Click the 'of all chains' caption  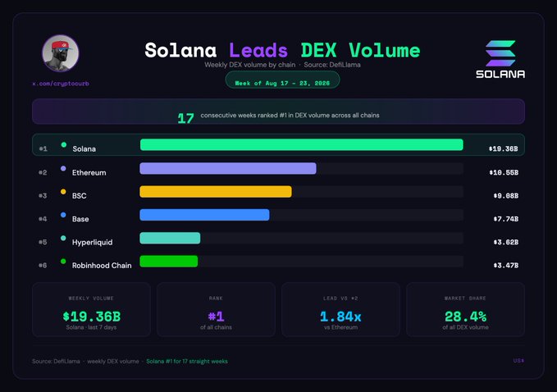coord(216,327)
